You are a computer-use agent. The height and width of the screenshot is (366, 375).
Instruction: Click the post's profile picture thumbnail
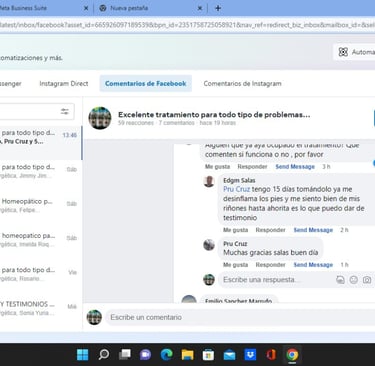click(100, 118)
